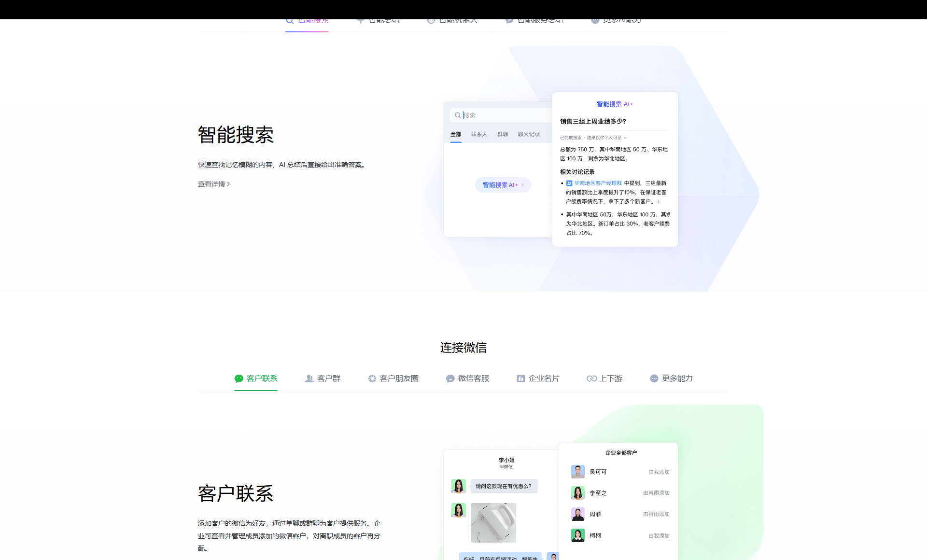Select the 客户联系 tab
The image size is (927, 560).
tap(256, 378)
